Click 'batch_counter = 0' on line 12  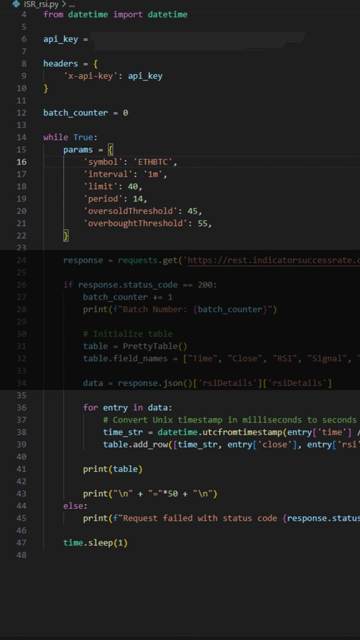coord(86,113)
